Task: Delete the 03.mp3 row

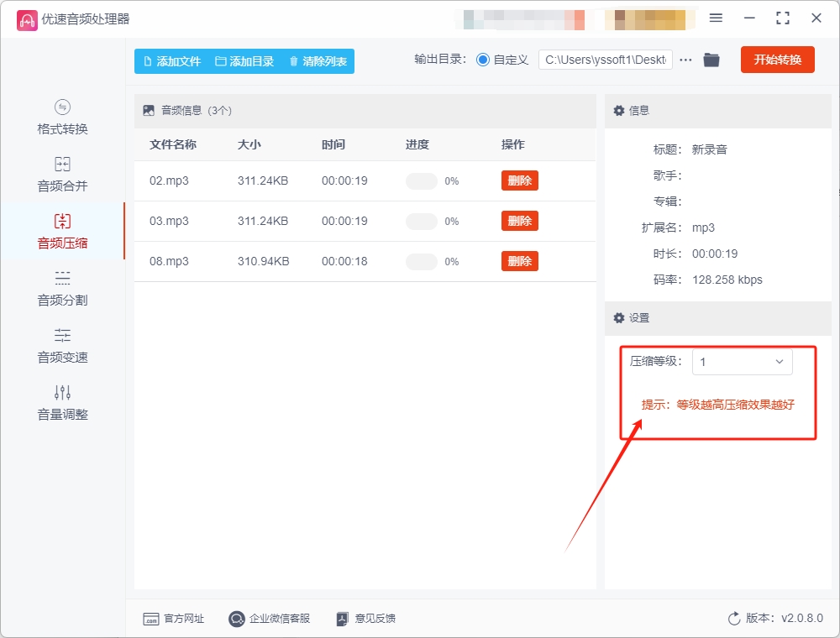Action: (520, 221)
